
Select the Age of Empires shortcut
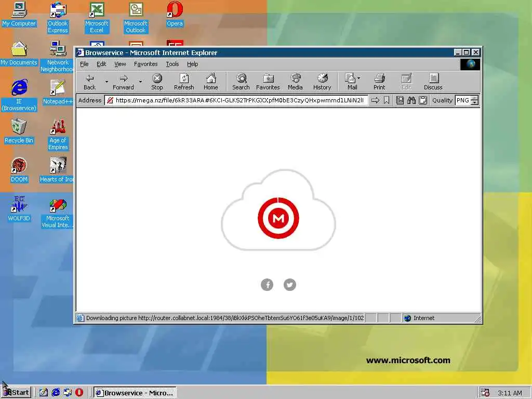58,135
